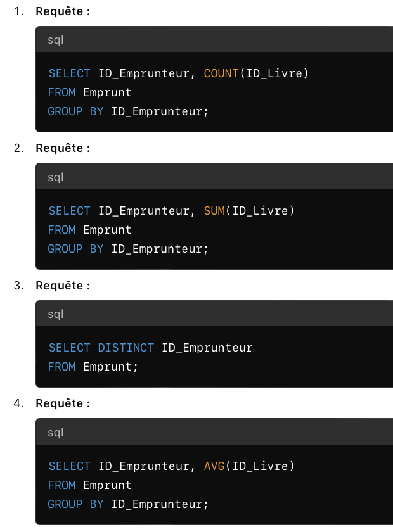Viewport: 393px width, 532px height.
Task: Click the sql language label of fourth block
Action: point(56,433)
